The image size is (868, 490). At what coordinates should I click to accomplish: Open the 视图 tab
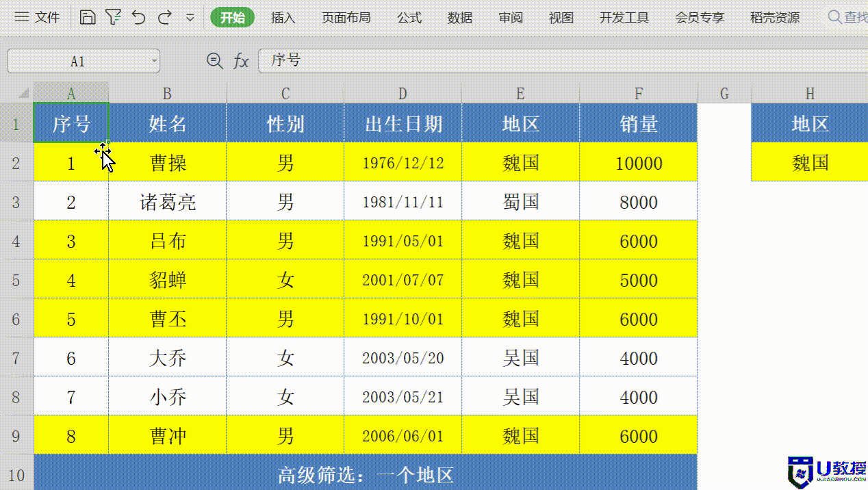[x=561, y=18]
